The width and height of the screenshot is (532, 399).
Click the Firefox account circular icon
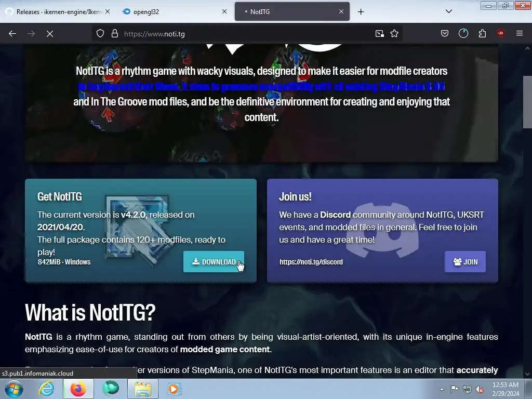[463, 33]
